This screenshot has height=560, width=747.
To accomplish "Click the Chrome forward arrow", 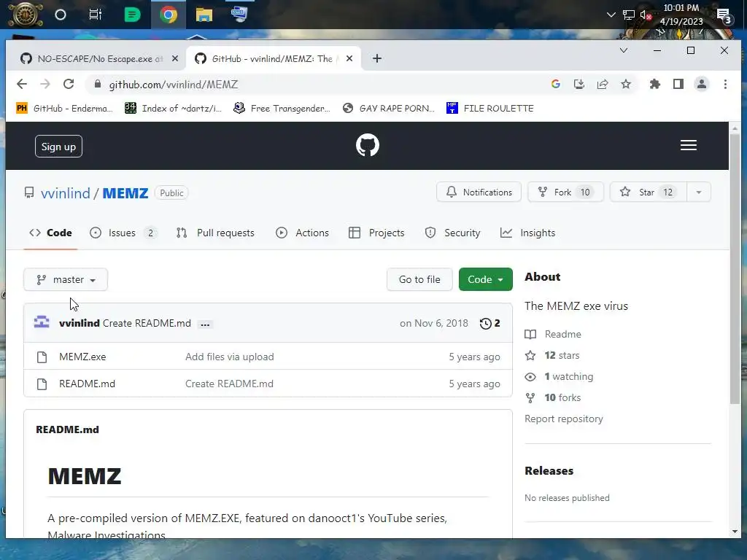I will 45,85.
